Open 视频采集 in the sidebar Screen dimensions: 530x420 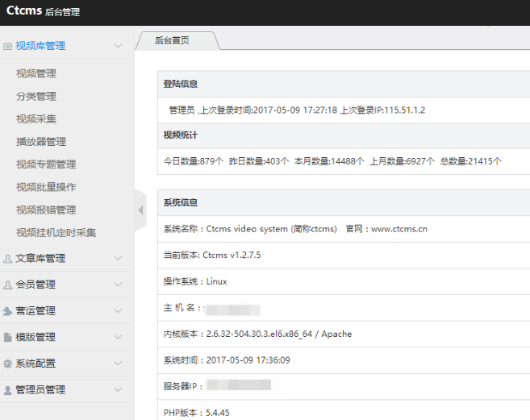point(36,119)
